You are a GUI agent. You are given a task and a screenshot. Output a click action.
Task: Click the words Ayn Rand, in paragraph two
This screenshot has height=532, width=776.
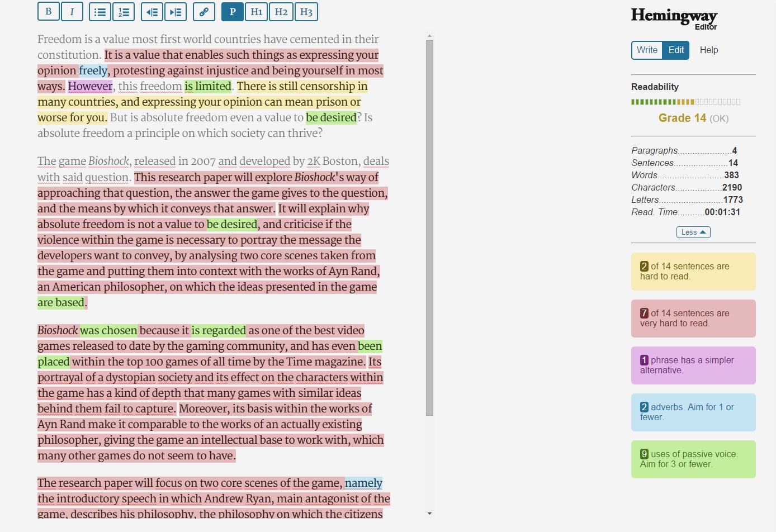[354, 271]
